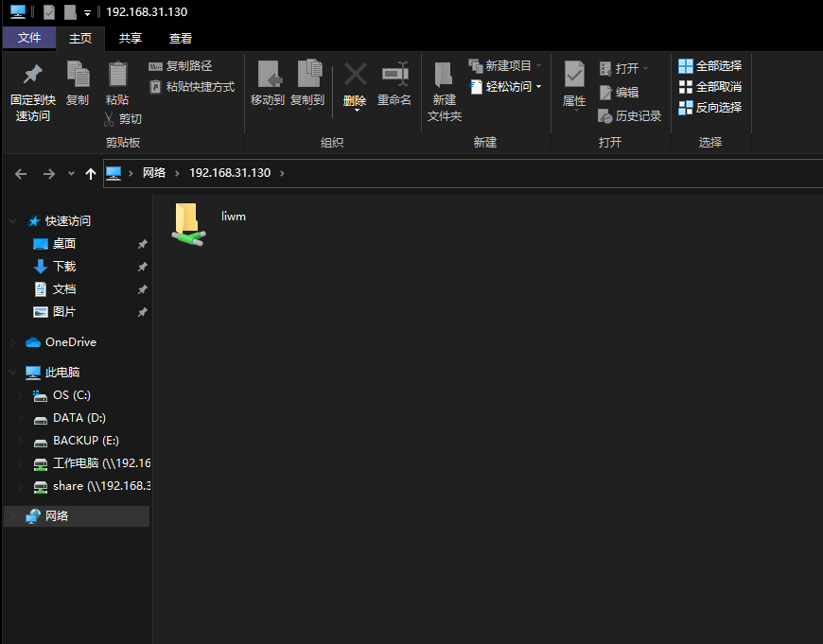Image resolution: width=823 pixels, height=644 pixels.
Task: Click the Paste (粘贴) ribbon icon
Action: 117,74
